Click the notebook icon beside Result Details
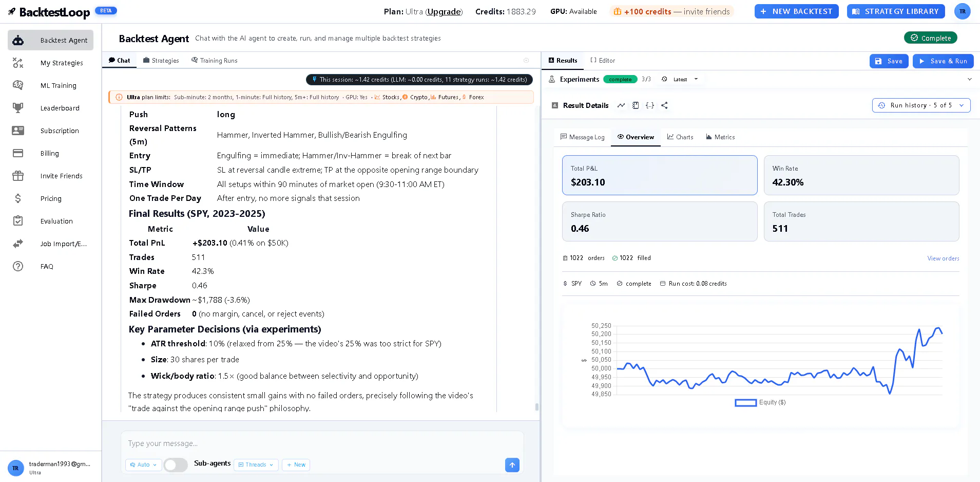 pyautogui.click(x=636, y=105)
